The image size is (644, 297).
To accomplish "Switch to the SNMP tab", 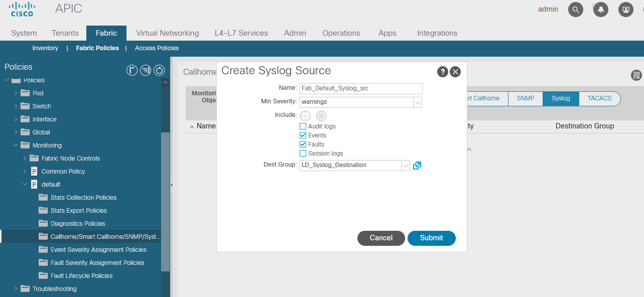I will pos(525,99).
